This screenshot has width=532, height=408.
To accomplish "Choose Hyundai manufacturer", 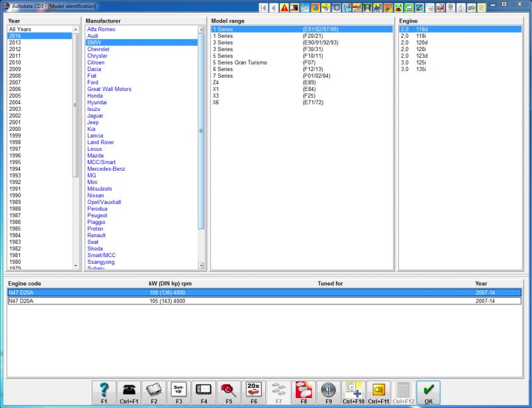I will (x=97, y=102).
